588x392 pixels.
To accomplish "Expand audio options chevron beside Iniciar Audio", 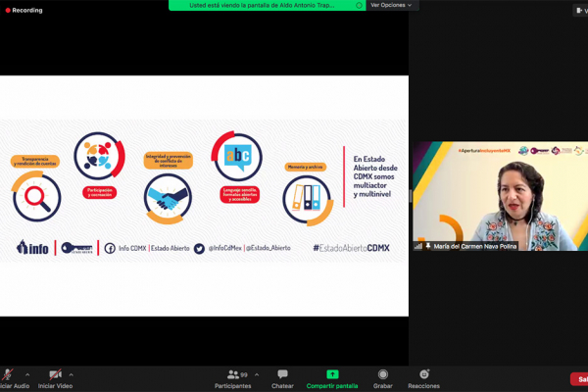I will tap(27, 374).
